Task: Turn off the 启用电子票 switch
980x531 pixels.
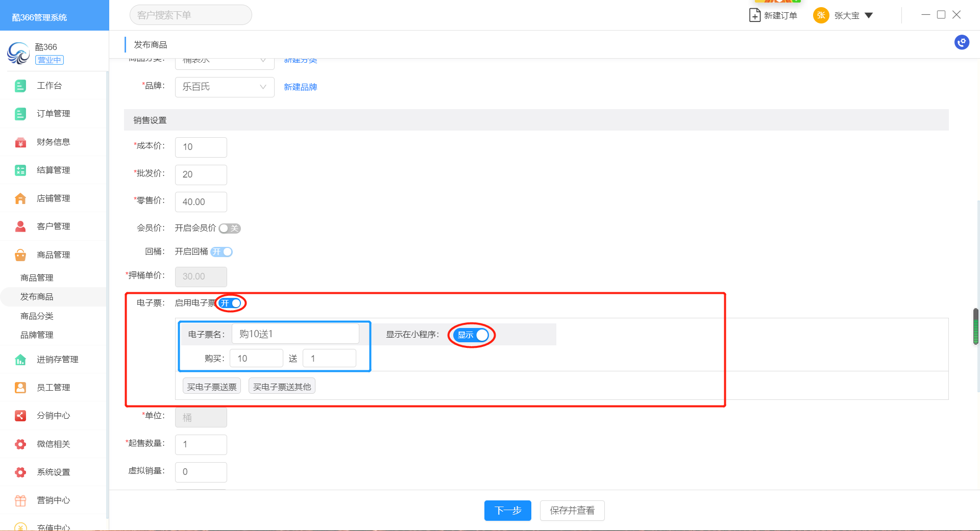Action: click(x=231, y=304)
